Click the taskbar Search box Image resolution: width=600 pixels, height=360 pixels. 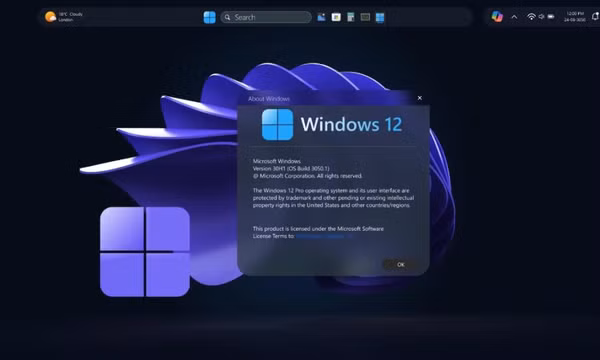[x=266, y=17]
